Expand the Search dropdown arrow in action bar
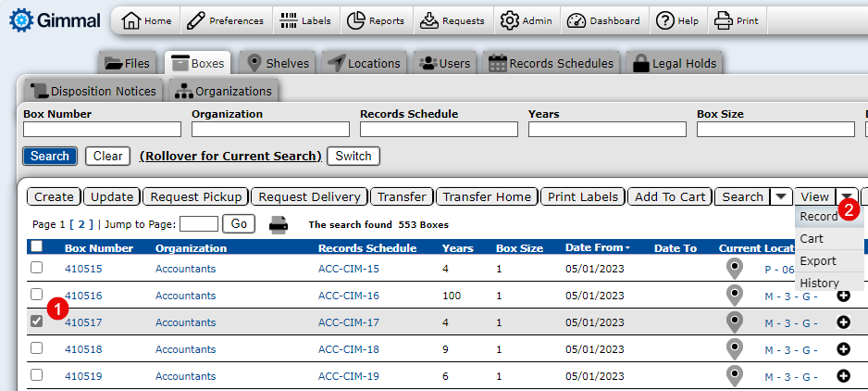The width and height of the screenshot is (868, 391). 781,196
